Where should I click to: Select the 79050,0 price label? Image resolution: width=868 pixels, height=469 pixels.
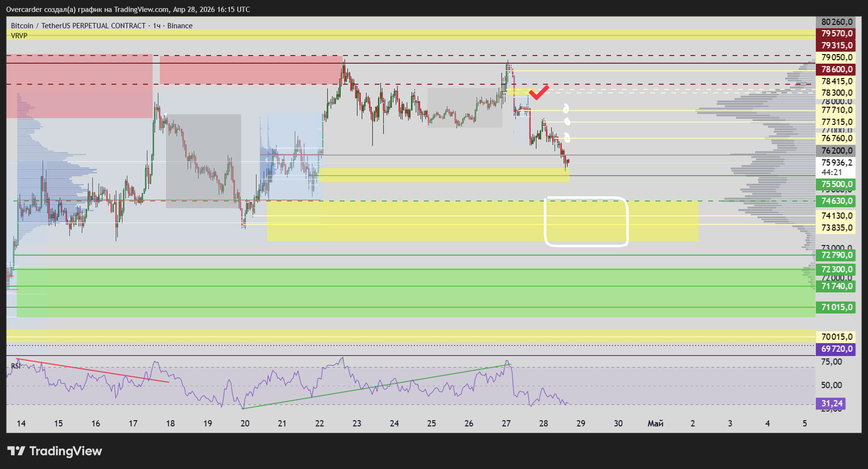(835, 57)
